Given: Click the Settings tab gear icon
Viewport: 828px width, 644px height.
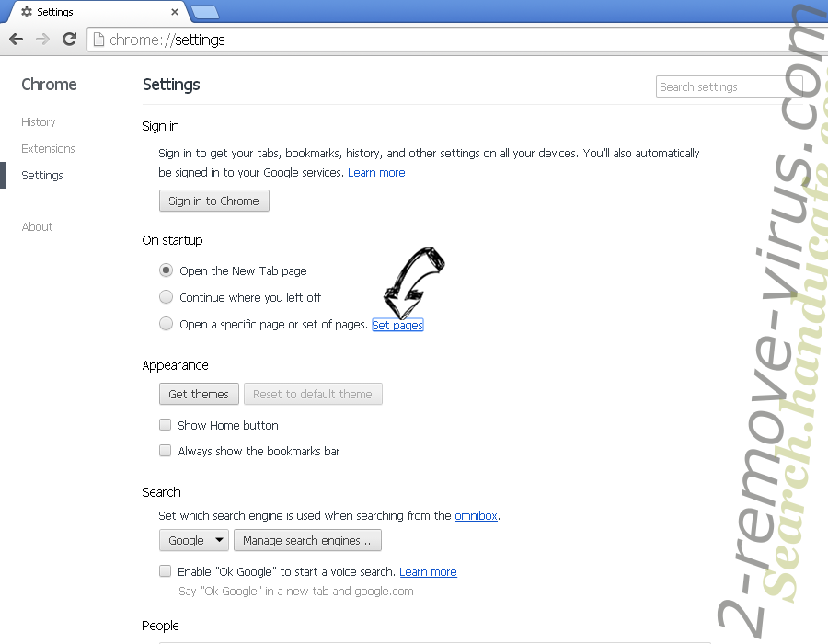Looking at the screenshot, I should coord(27,12).
